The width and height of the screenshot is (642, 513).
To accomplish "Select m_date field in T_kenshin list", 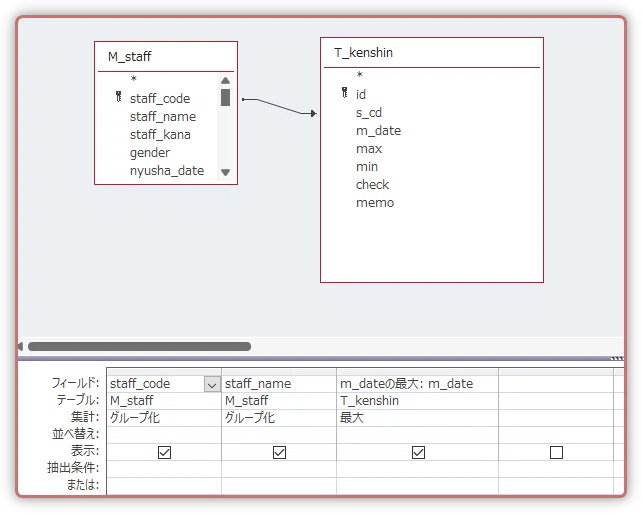I will pos(378,131).
